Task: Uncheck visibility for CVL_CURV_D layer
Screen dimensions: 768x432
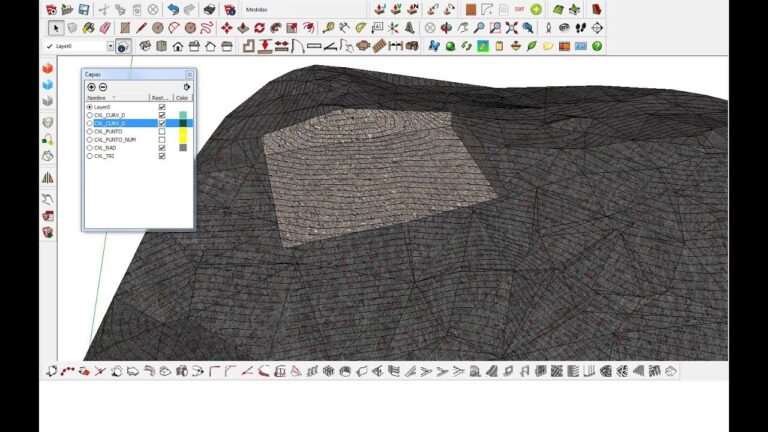Action: pyautogui.click(x=162, y=115)
